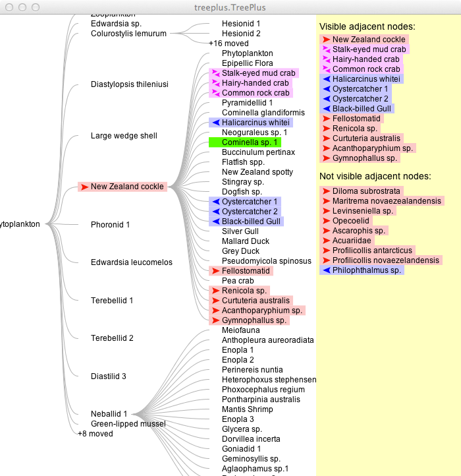
Task: Select Oystercatcher 1 in the tree
Action: (x=250, y=202)
